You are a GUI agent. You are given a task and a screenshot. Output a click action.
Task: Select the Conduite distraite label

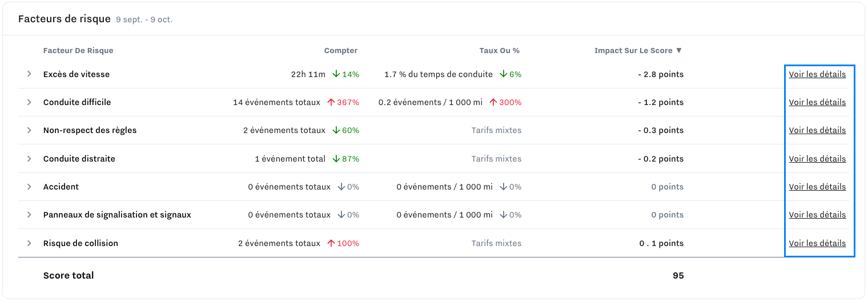tap(79, 159)
